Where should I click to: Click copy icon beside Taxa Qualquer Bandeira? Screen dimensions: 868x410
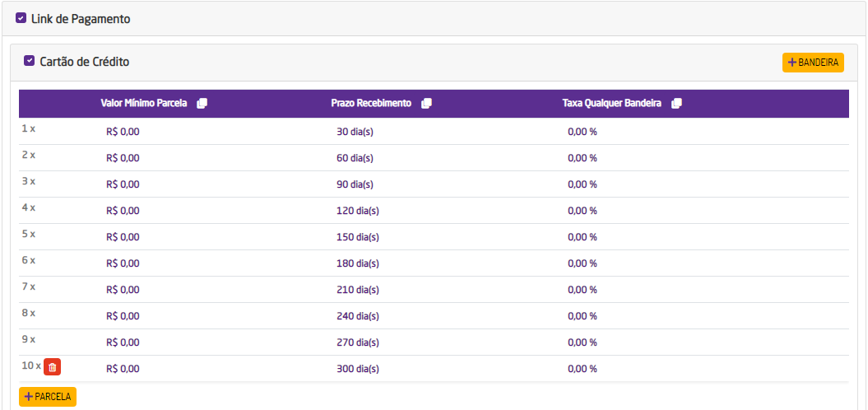click(676, 104)
